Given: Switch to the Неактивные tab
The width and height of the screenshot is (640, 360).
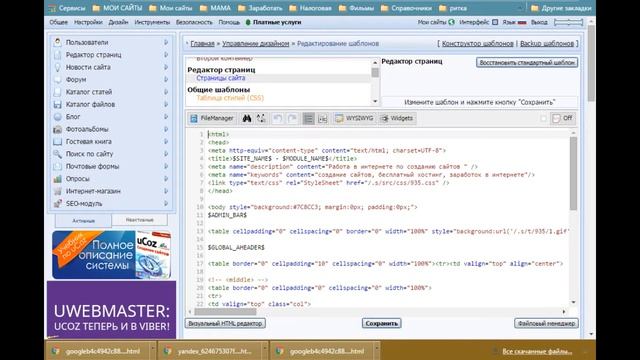Looking at the screenshot, I should [x=140, y=220].
